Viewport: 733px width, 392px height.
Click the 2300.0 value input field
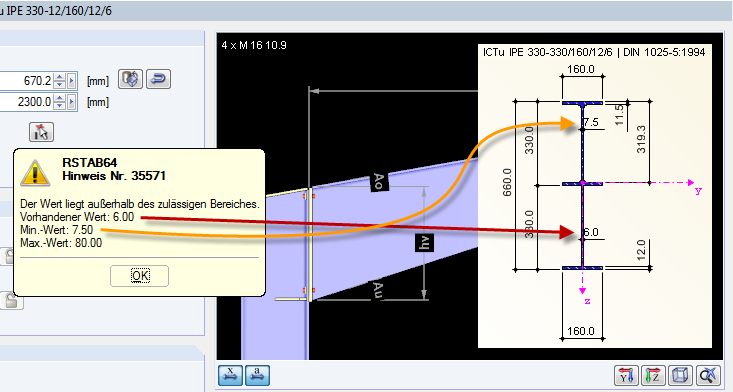click(x=26, y=101)
